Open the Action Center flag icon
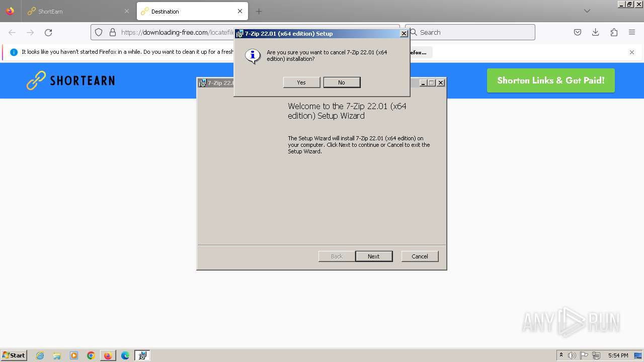The width and height of the screenshot is (644, 362). tap(584, 355)
